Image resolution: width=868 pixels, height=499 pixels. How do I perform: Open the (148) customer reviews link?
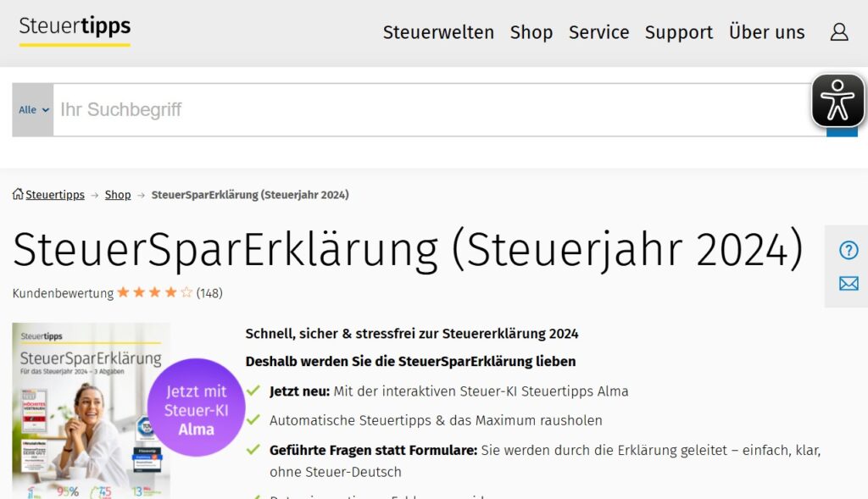pos(211,292)
